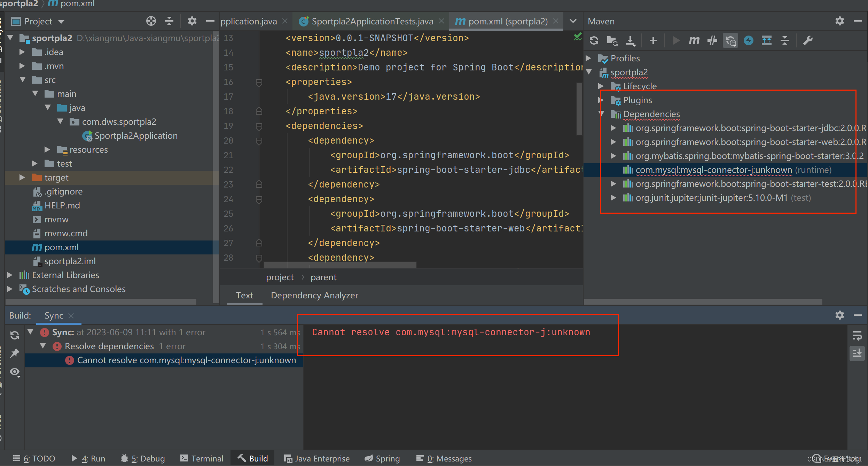Click Show Dependencies diagram icon

point(767,41)
